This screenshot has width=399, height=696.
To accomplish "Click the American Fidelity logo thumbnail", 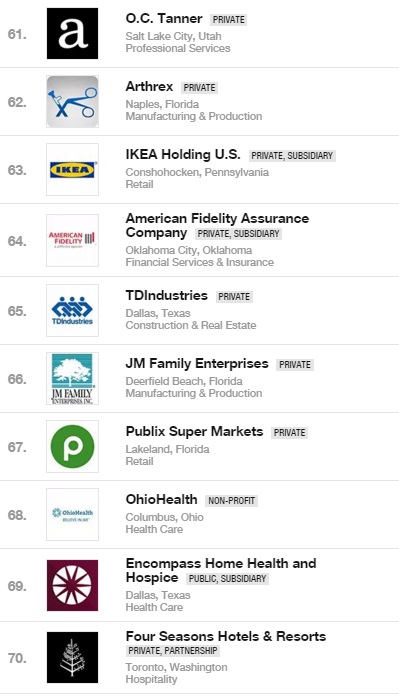I will click(72, 241).
